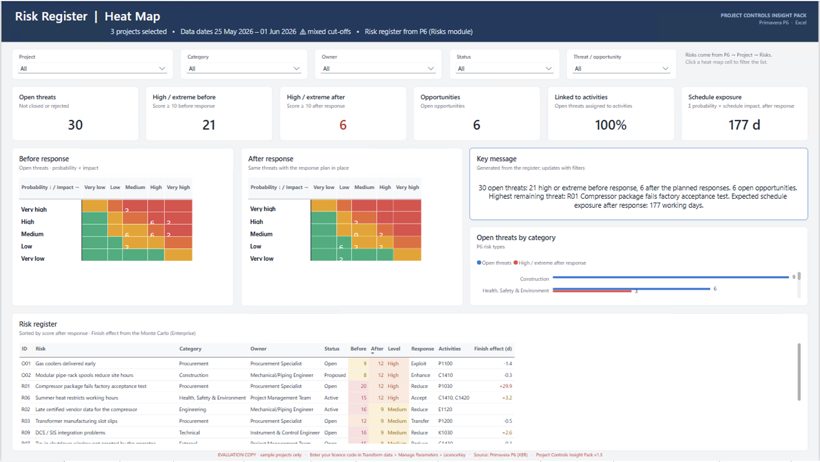Select risk R06 Summer heat restricts working hours
The width and height of the screenshot is (820, 462).
(x=267, y=398)
